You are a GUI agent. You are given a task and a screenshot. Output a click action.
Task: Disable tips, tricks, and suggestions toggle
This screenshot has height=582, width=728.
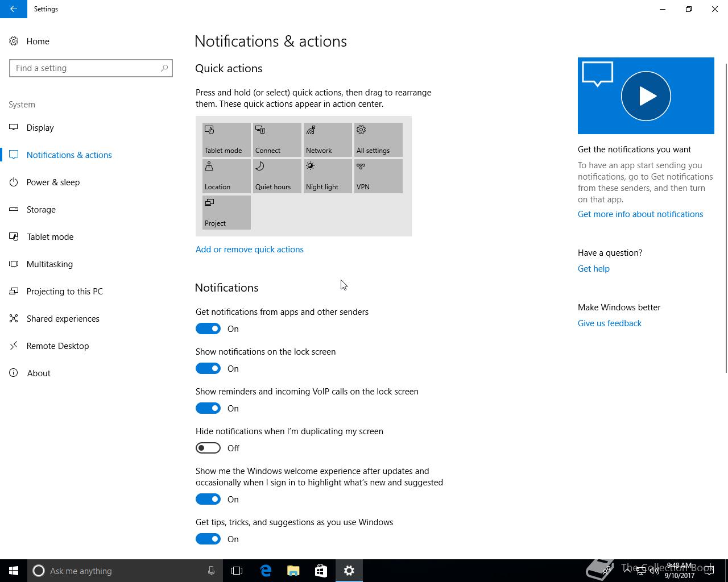point(208,539)
